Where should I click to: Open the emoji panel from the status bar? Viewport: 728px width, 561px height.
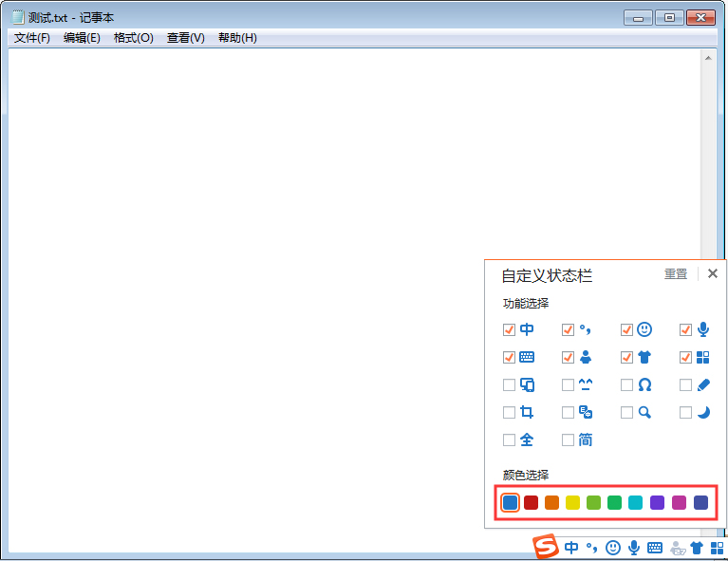(x=613, y=548)
